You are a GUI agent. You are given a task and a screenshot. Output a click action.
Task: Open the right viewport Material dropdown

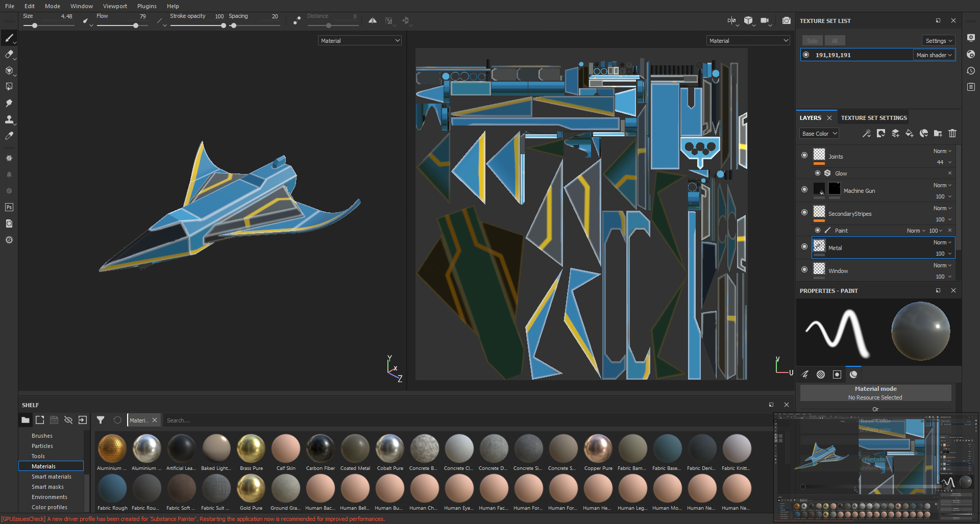point(748,40)
